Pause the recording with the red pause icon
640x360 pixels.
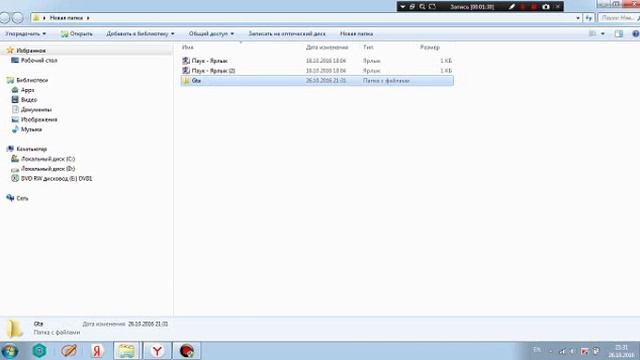523,7
